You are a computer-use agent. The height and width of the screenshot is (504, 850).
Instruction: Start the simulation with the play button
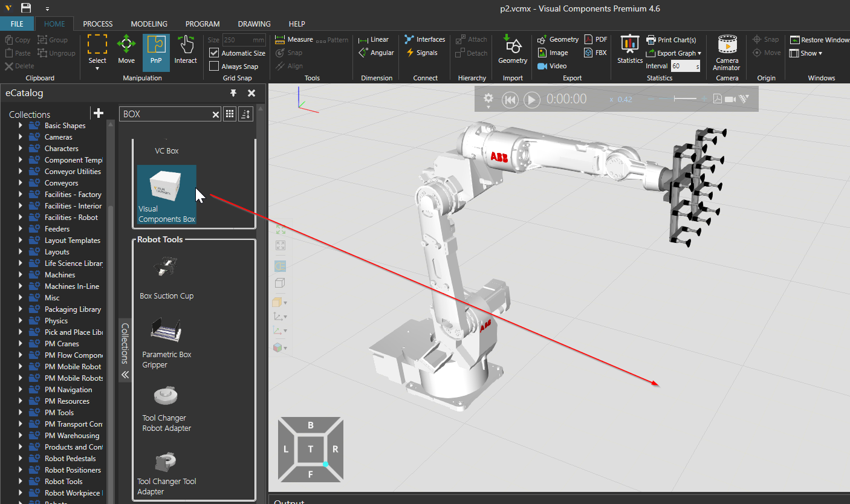coord(531,100)
